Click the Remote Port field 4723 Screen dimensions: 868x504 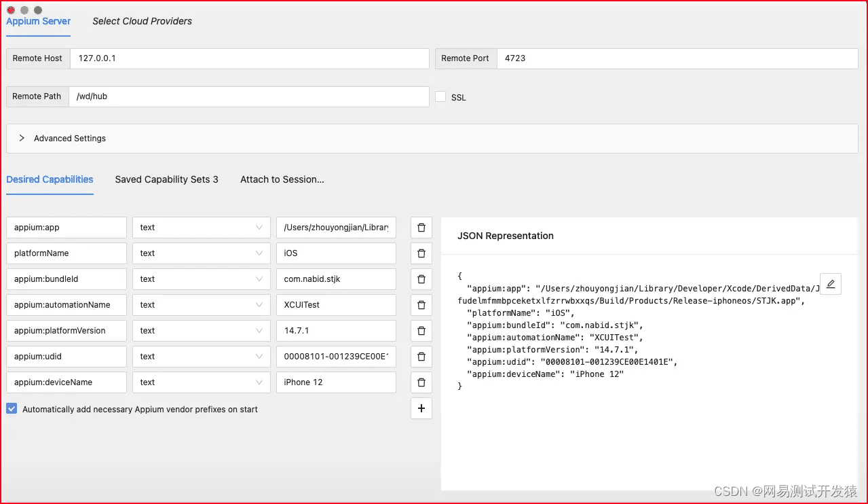(x=677, y=58)
